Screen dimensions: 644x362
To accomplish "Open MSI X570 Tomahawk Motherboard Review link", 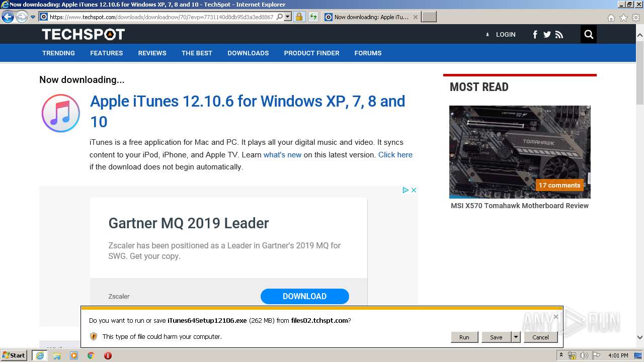I will [x=520, y=206].
